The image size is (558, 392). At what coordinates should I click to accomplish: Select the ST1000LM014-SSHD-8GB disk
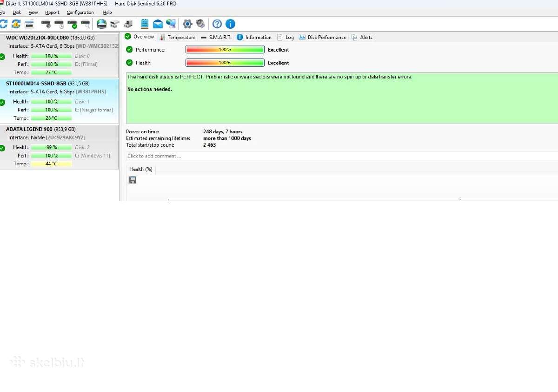coord(60,101)
